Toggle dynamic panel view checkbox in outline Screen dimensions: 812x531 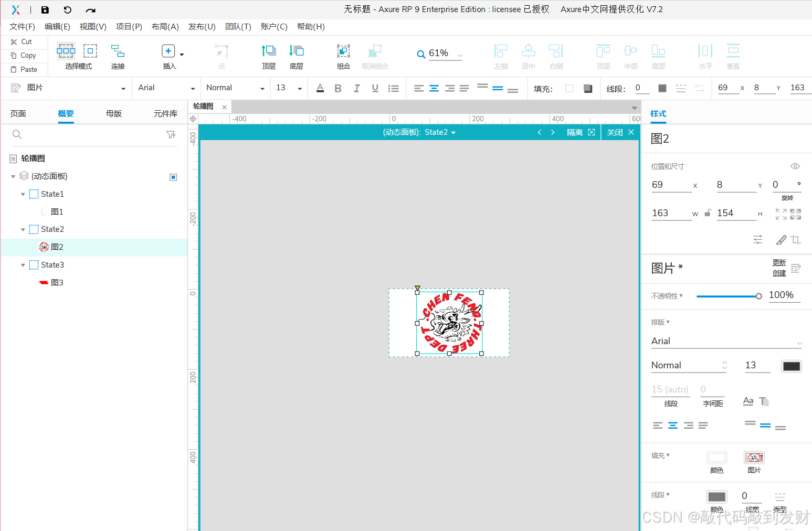(x=173, y=177)
